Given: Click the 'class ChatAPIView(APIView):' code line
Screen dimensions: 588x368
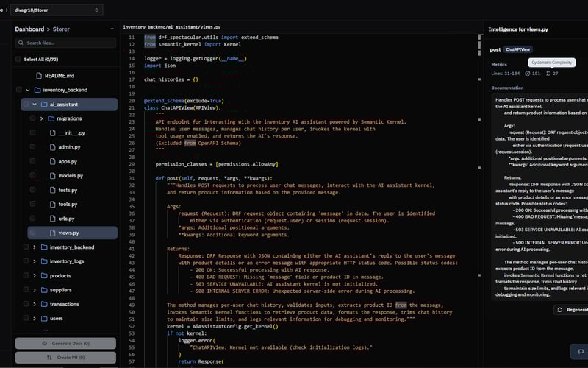Looking at the screenshot, I should [x=182, y=107].
